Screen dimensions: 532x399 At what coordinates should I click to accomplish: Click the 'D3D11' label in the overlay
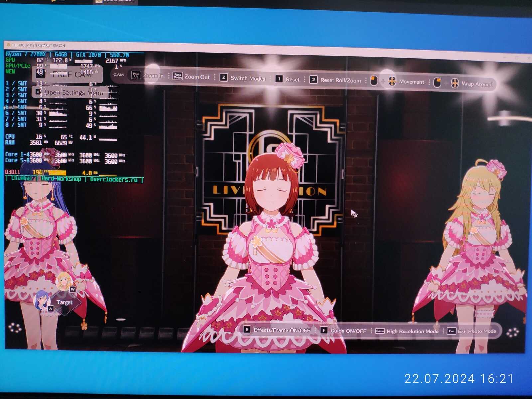(13, 172)
